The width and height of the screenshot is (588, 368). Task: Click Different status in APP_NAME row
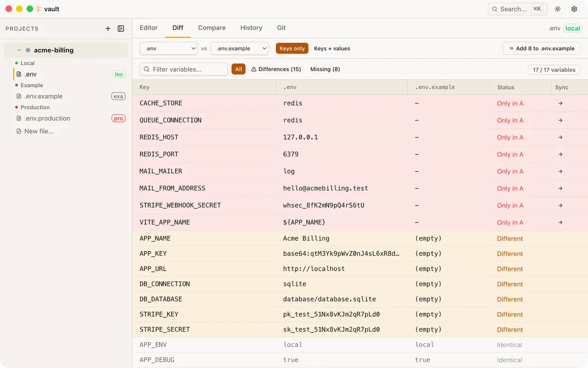click(x=509, y=239)
